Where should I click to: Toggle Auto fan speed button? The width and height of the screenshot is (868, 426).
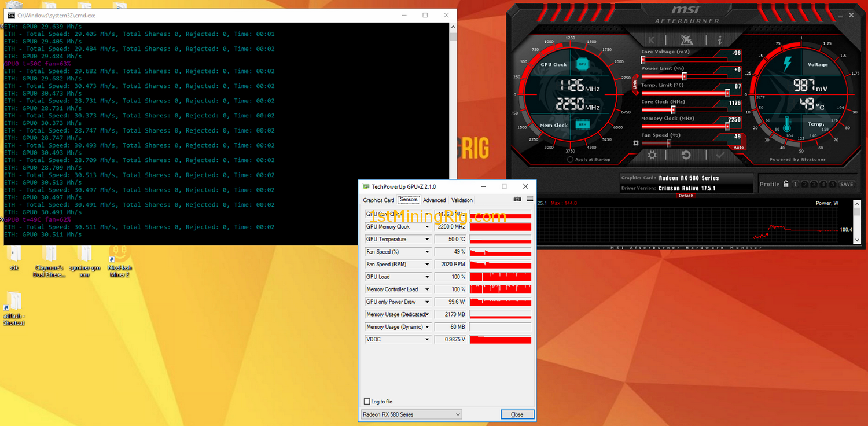coord(738,148)
